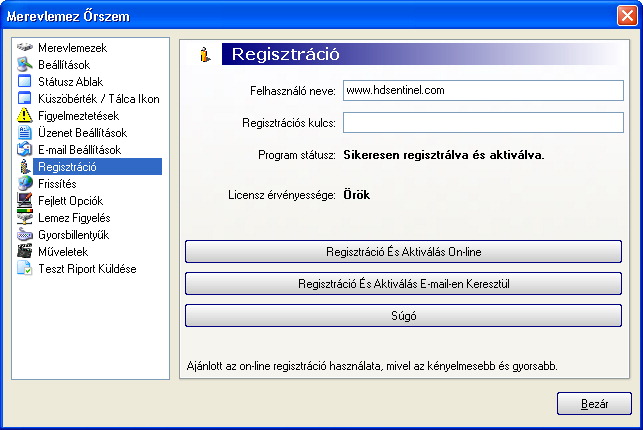Screen dimensions: 643x430
Task: Click the Gyorsbillentyűk keyboard icon
Action: [25, 234]
